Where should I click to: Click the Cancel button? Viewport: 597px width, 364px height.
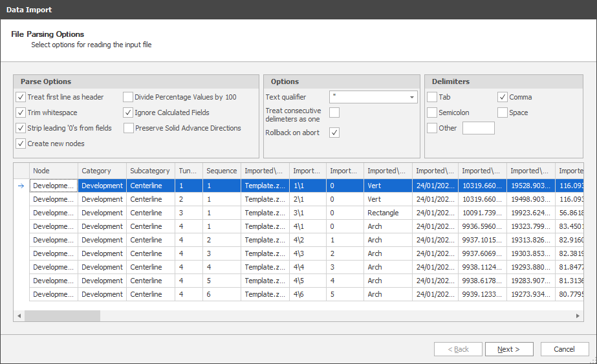pyautogui.click(x=564, y=349)
